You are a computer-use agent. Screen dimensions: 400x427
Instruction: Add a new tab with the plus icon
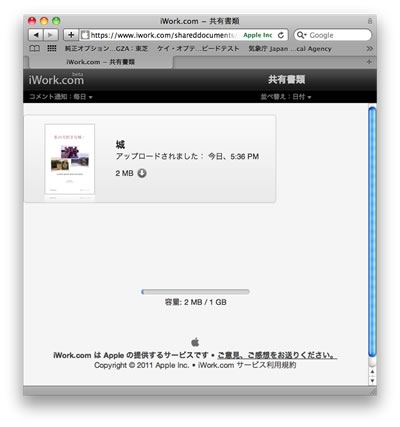point(369,62)
